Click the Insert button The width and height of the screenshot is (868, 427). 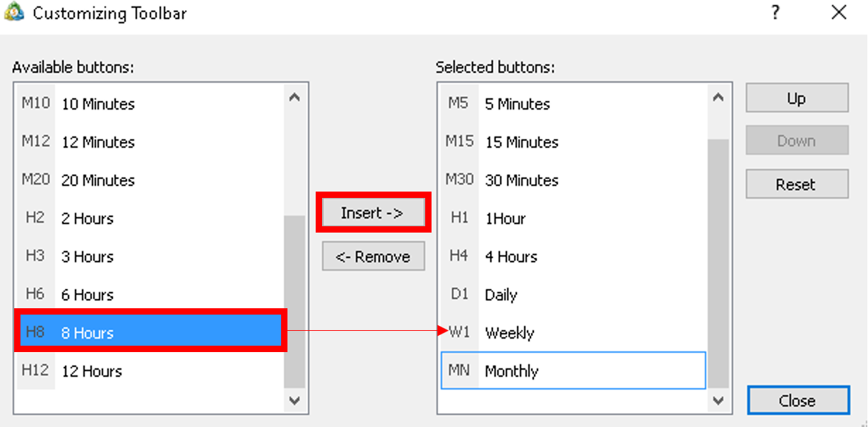pyautogui.click(x=373, y=211)
